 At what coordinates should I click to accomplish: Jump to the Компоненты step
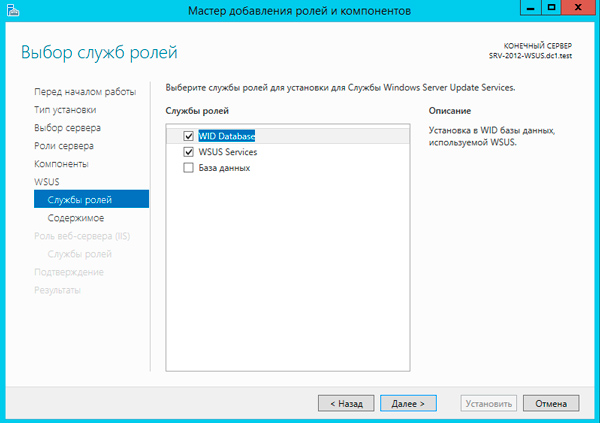(61, 163)
